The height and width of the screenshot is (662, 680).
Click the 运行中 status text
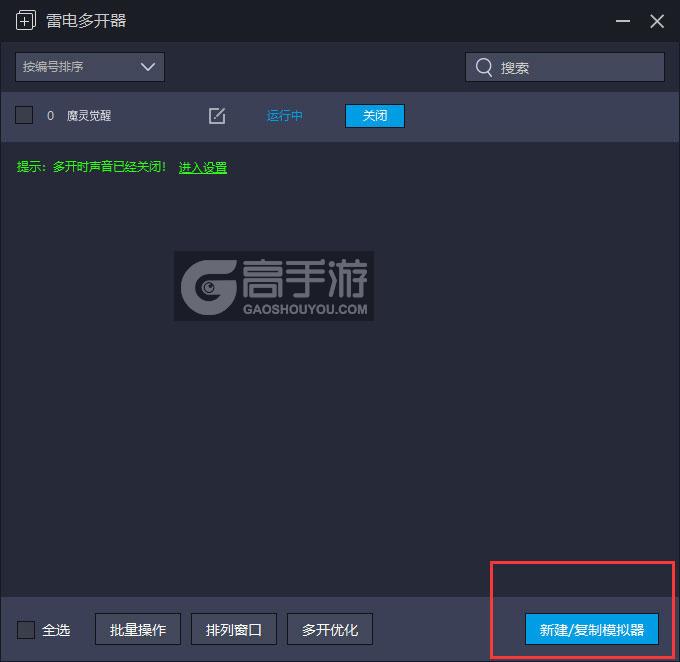(x=284, y=116)
